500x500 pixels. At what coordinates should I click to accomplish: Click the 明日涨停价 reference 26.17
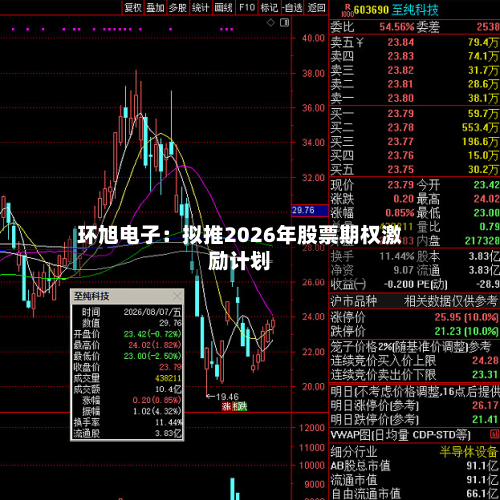point(485,405)
